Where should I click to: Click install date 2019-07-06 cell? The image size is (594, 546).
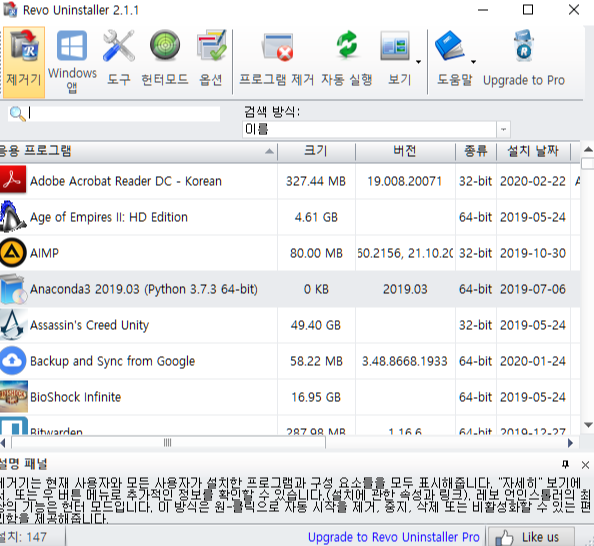tap(533, 289)
